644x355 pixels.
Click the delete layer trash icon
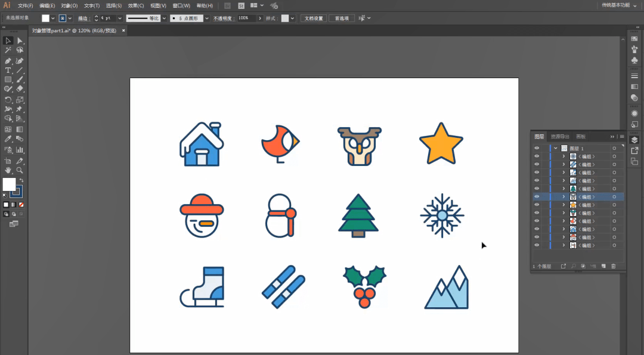coord(613,266)
